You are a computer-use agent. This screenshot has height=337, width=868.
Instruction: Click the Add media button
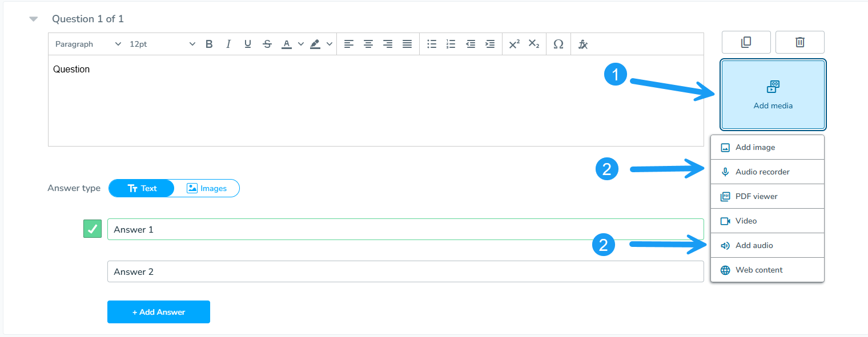pyautogui.click(x=773, y=95)
